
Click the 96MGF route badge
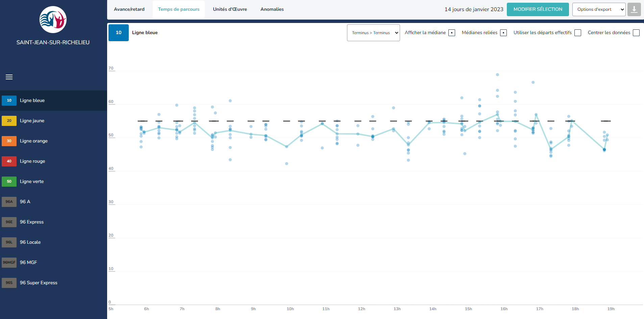tap(9, 263)
